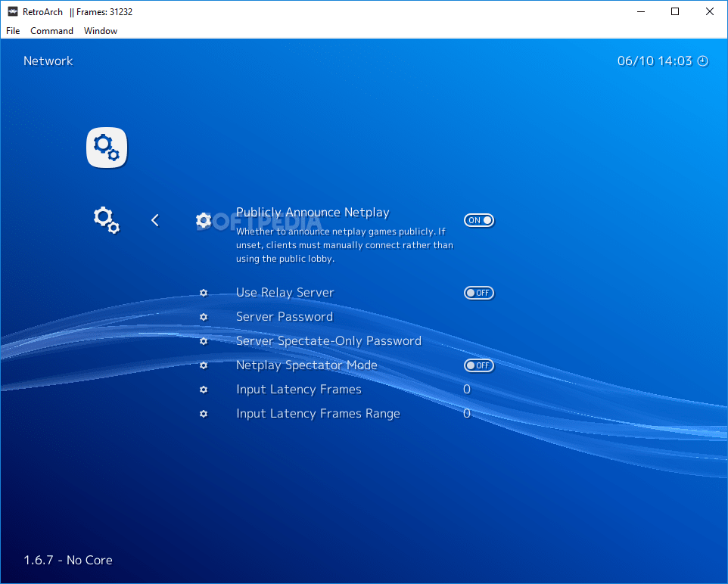Enable the Netplay Spectator Mode toggle
Image resolution: width=728 pixels, height=584 pixels.
tap(479, 365)
